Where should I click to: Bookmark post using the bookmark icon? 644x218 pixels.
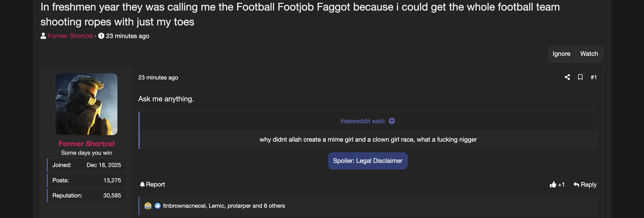(580, 77)
